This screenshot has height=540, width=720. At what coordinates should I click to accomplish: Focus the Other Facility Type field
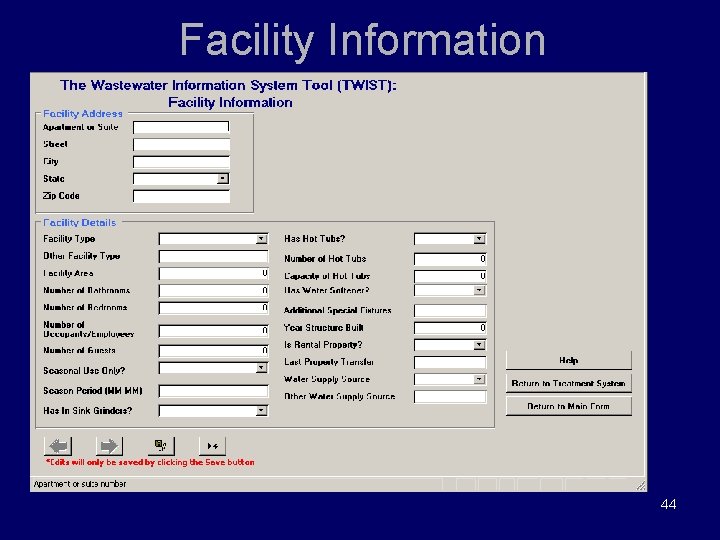214,256
